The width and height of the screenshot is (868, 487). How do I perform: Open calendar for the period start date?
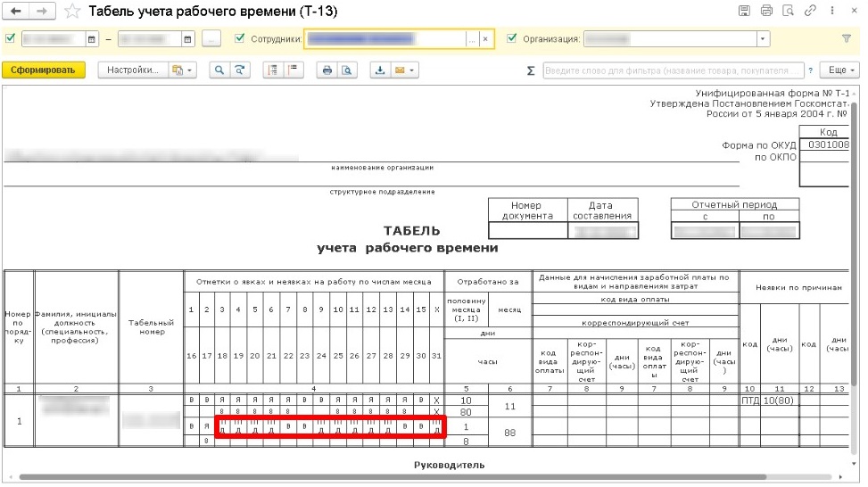pyautogui.click(x=91, y=38)
